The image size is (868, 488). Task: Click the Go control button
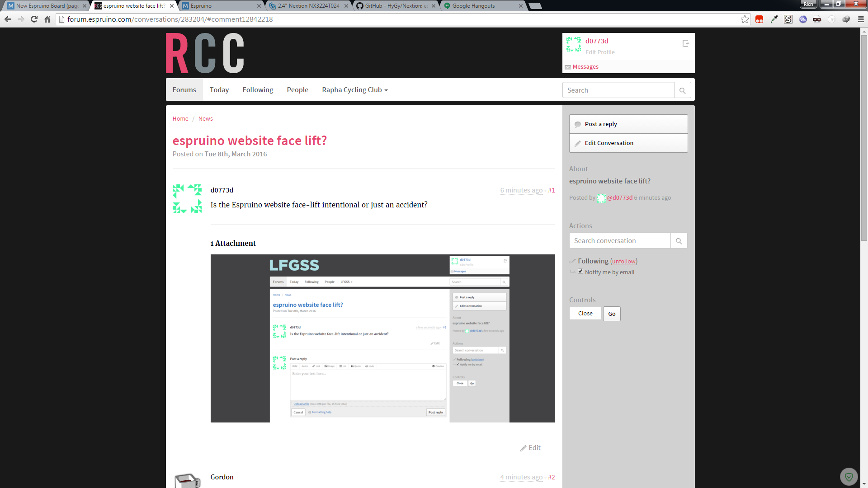[612, 314]
